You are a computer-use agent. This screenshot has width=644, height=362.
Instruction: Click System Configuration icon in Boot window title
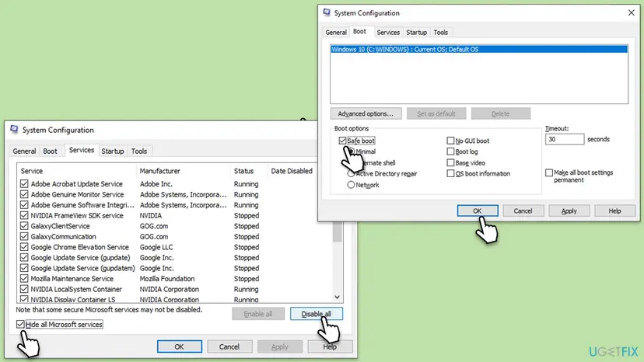coord(327,12)
